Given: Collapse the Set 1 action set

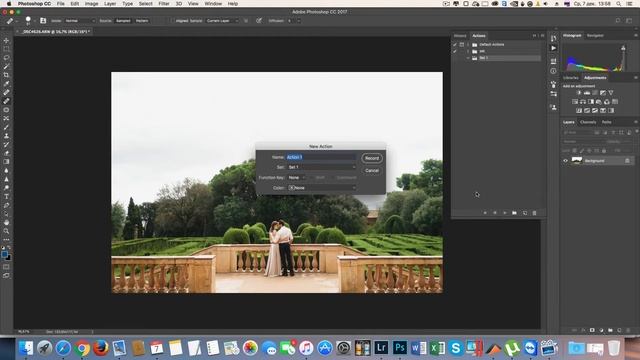Looking at the screenshot, I should coord(468,58).
